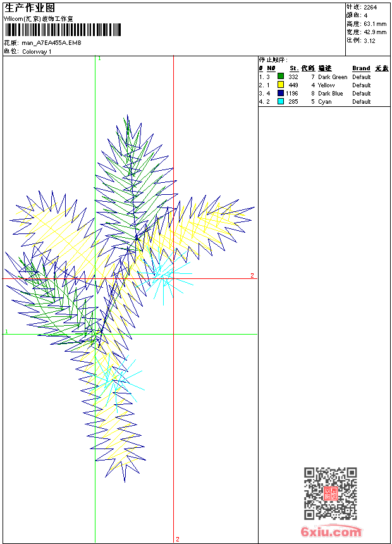The width and height of the screenshot is (392, 544).
Task: Click code 7 in the Dark Green row
Action: pos(313,77)
